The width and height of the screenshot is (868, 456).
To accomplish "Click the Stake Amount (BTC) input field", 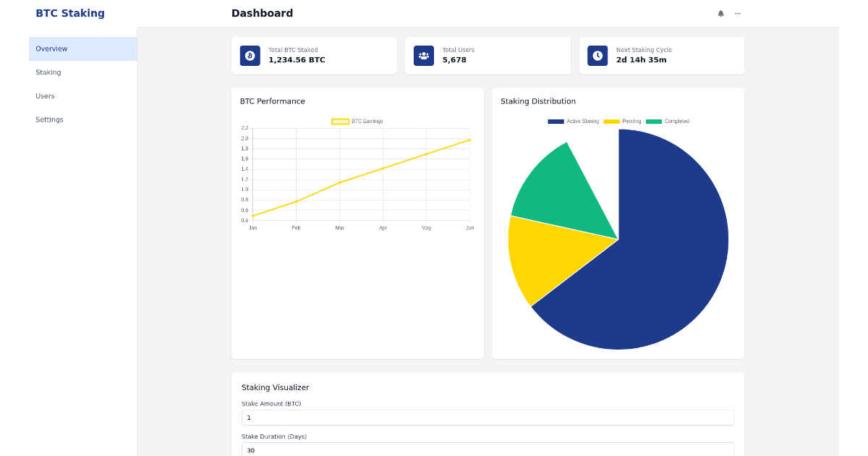I will click(488, 418).
